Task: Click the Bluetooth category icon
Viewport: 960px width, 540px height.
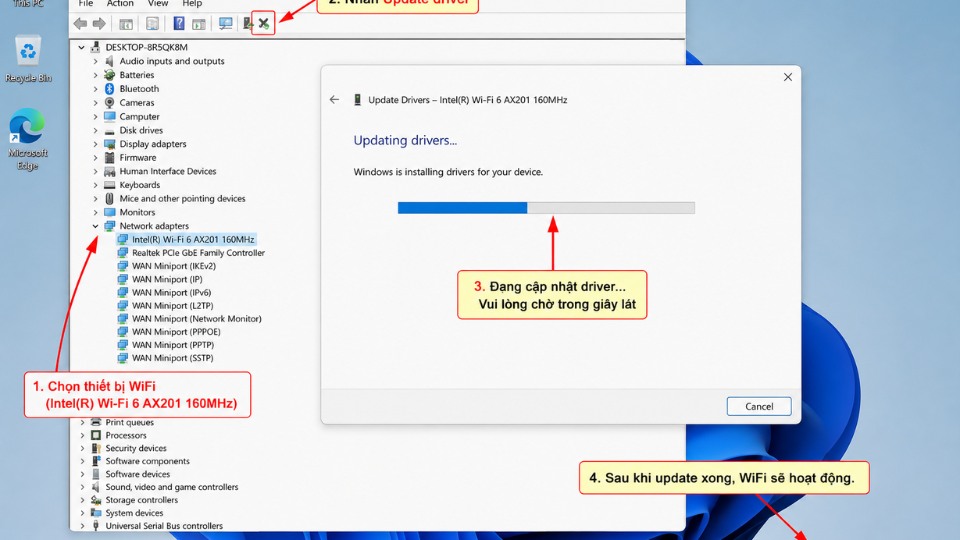Action: tap(110, 89)
